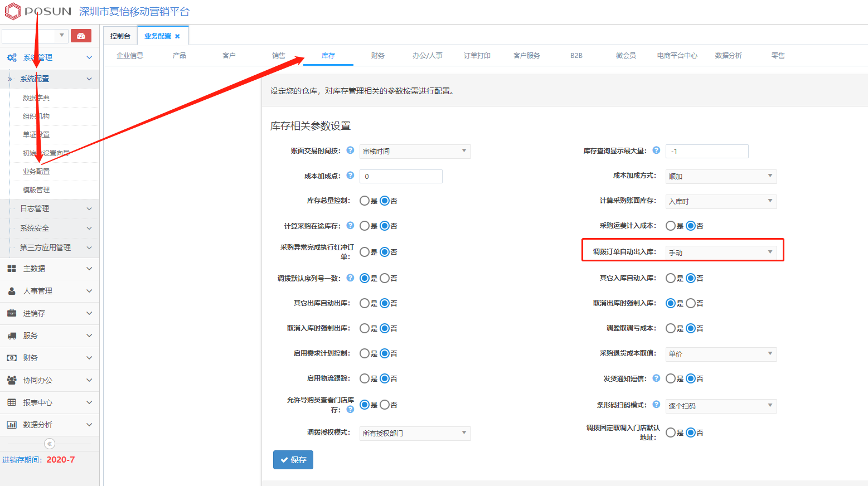Viewport: 868px width, 486px height.
Task: Click the sidebar collapse double-arrow icon
Action: click(x=50, y=444)
